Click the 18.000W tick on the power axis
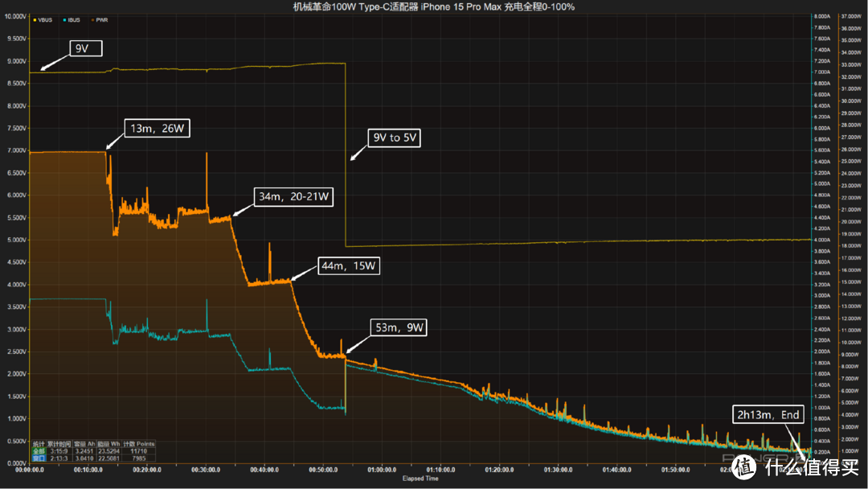 851,246
